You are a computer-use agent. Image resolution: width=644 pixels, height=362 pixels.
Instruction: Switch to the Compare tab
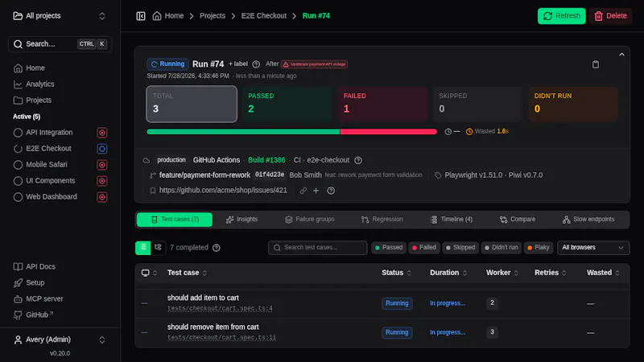coord(518,220)
